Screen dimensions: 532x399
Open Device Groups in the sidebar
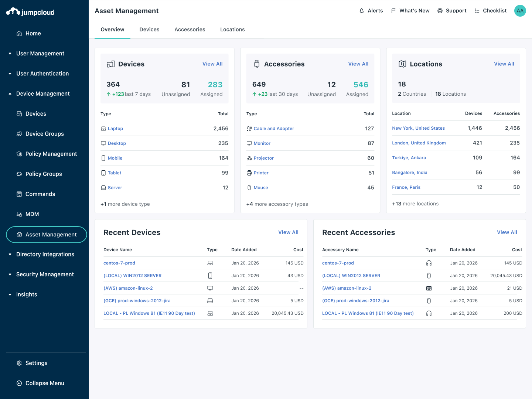point(44,134)
